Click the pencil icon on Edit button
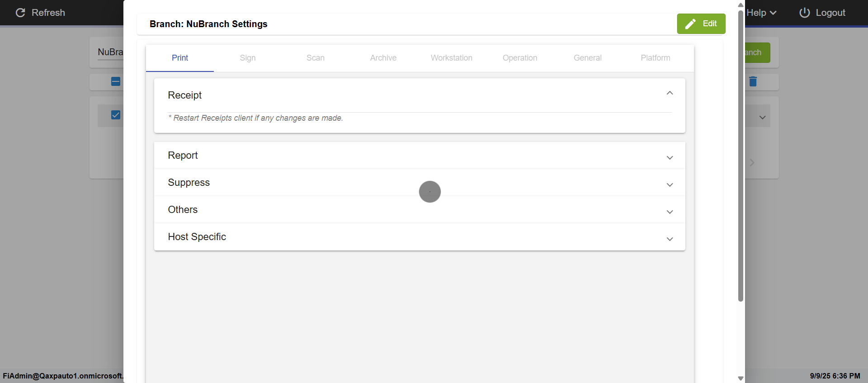The image size is (868, 383). (x=690, y=24)
